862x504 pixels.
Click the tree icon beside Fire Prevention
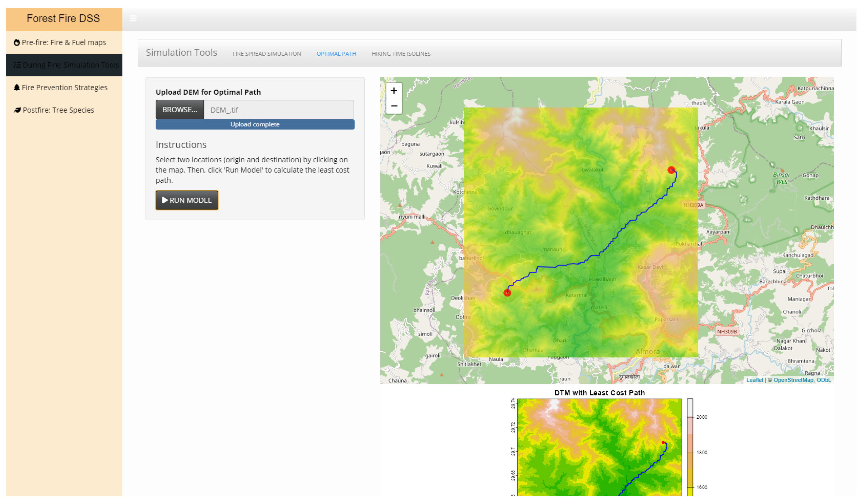click(16, 87)
